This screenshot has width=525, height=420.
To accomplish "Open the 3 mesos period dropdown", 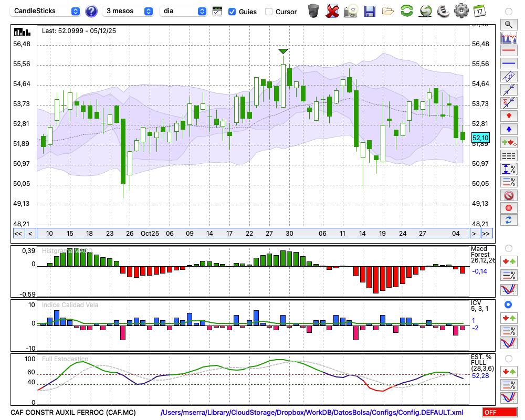I will click(x=128, y=11).
